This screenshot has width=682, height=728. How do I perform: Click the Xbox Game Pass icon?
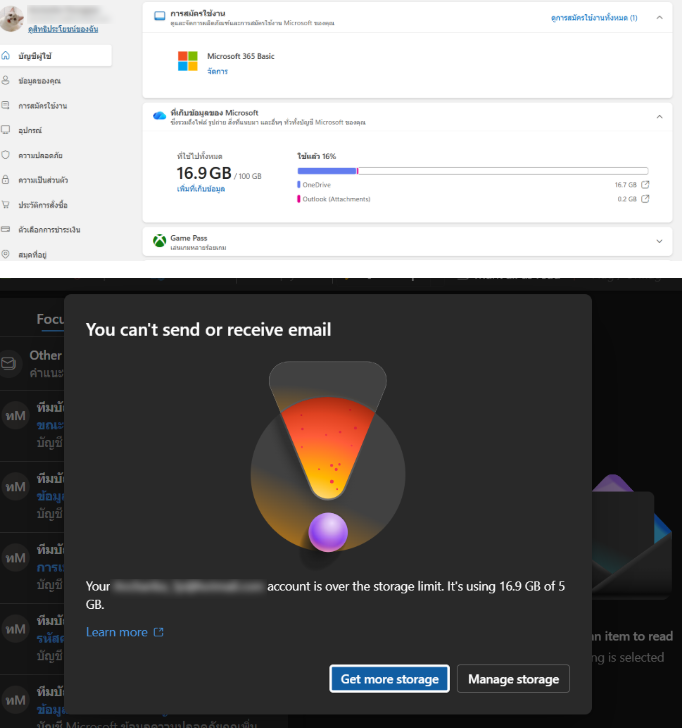point(160,240)
